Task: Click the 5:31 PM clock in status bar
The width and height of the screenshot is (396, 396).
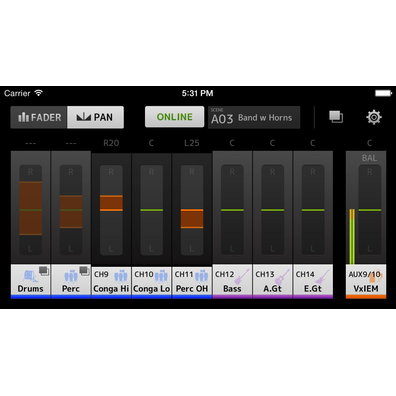Action: (197, 93)
